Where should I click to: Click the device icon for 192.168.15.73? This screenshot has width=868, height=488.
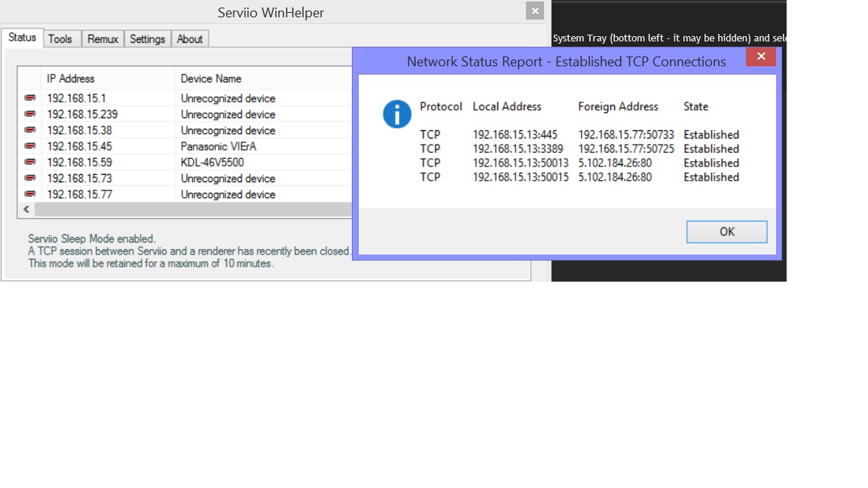click(x=30, y=178)
